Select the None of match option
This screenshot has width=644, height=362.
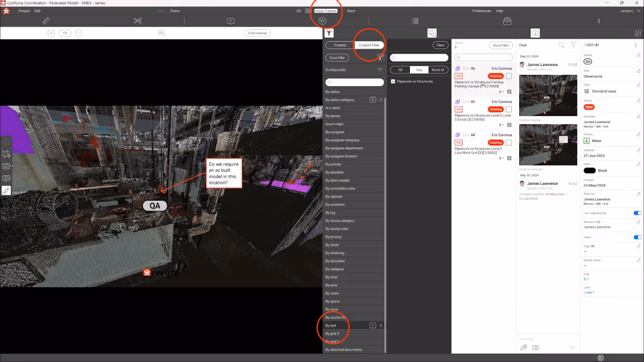tap(438, 70)
